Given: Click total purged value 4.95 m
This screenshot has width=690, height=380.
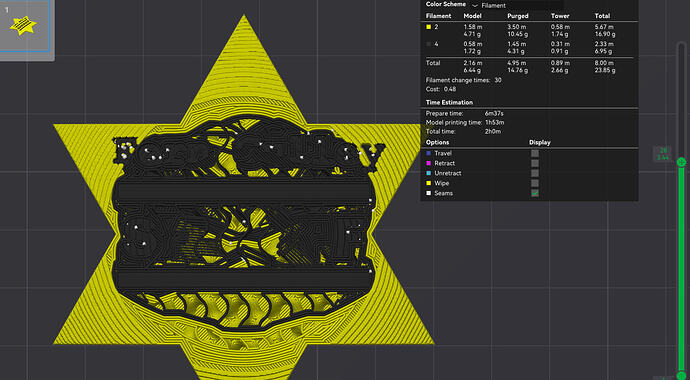Looking at the screenshot, I should (x=516, y=63).
